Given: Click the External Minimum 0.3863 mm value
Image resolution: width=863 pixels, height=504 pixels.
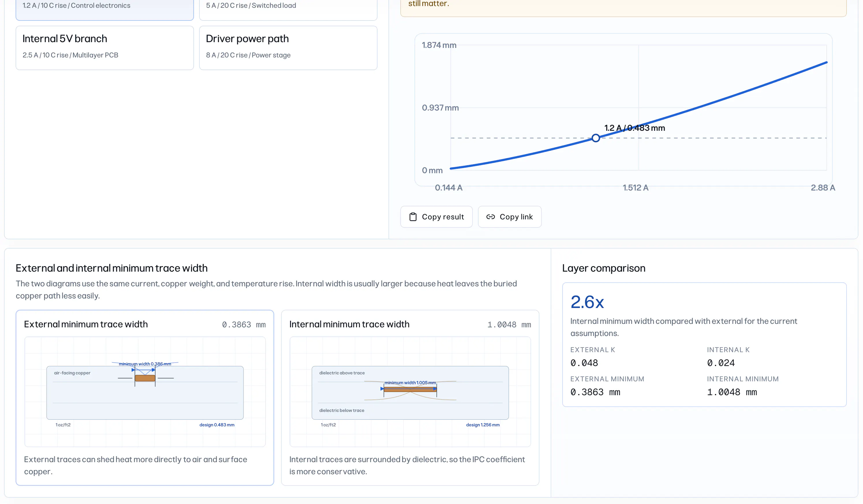Looking at the screenshot, I should pyautogui.click(x=595, y=392).
